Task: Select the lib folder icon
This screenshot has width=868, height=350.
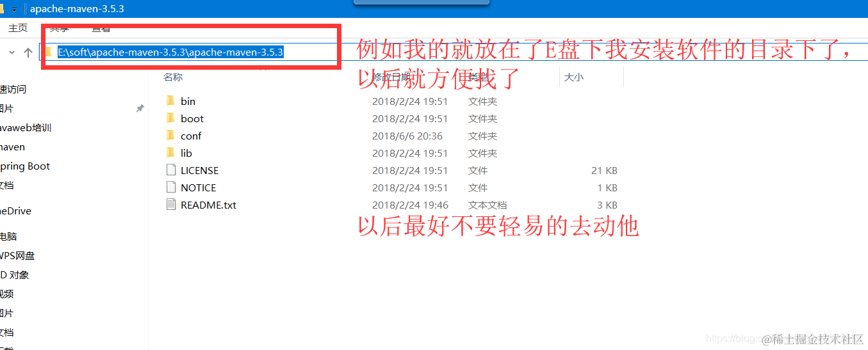Action: 170,153
